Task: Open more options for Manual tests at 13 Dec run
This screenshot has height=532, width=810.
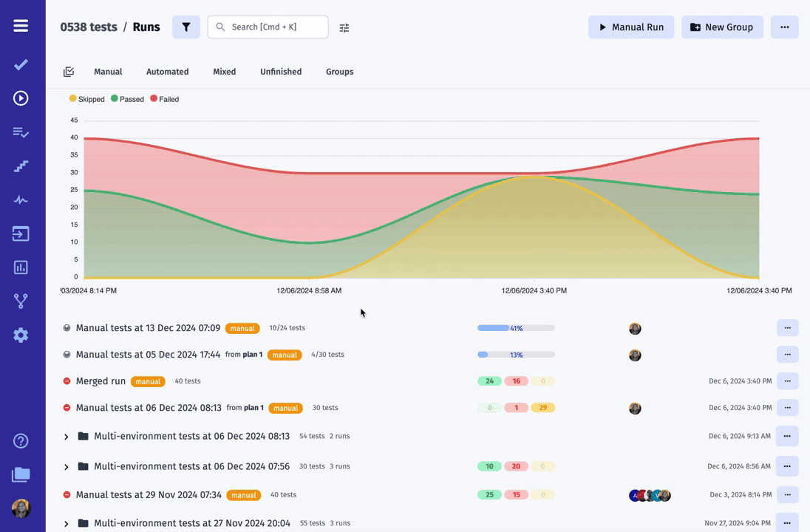Action: coord(787,328)
